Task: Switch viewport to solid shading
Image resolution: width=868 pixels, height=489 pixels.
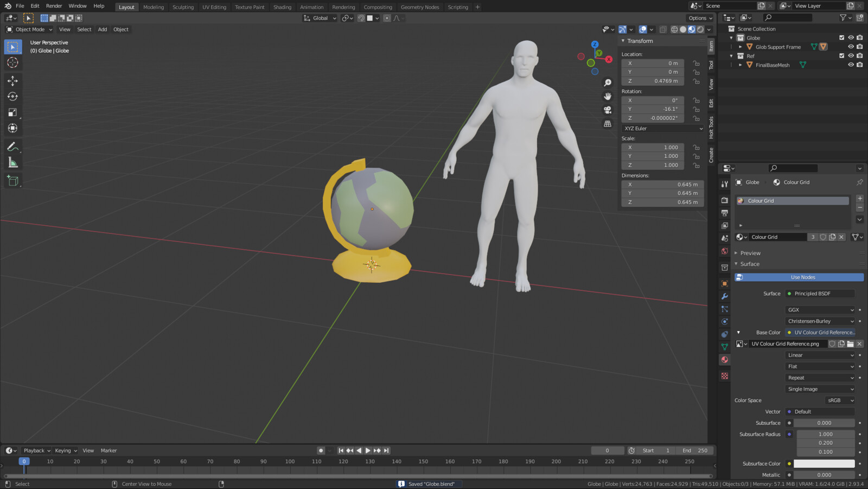Action: [x=683, y=29]
